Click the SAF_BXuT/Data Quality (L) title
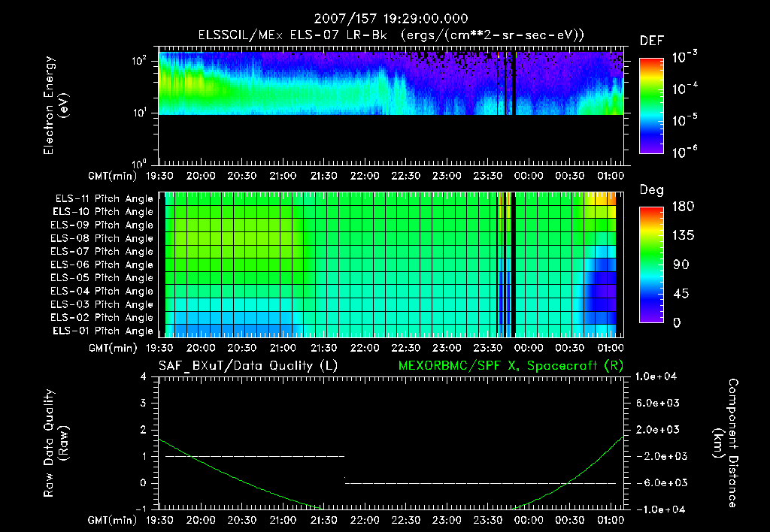 [248, 366]
